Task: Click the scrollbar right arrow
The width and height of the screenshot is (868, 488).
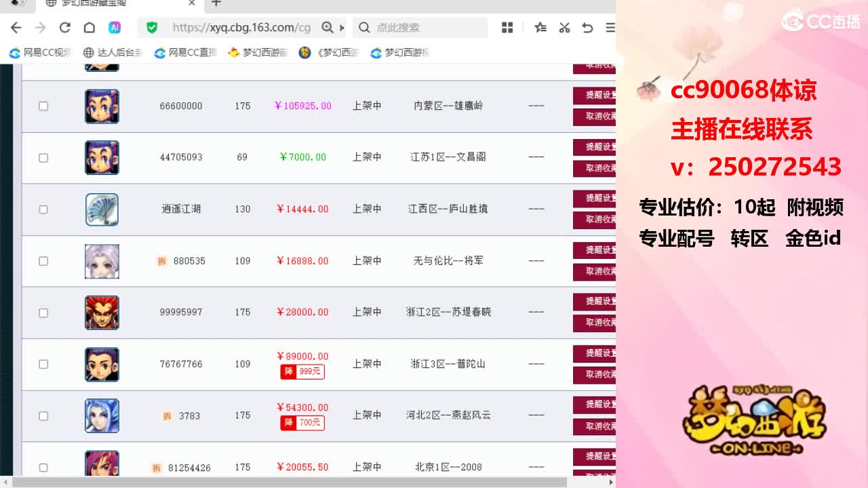Action: [x=611, y=482]
